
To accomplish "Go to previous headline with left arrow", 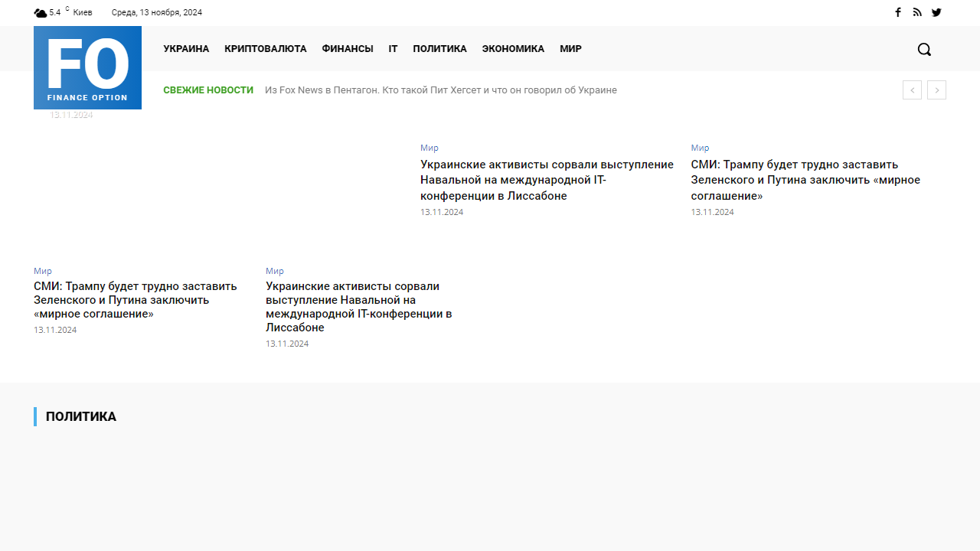I will (912, 90).
